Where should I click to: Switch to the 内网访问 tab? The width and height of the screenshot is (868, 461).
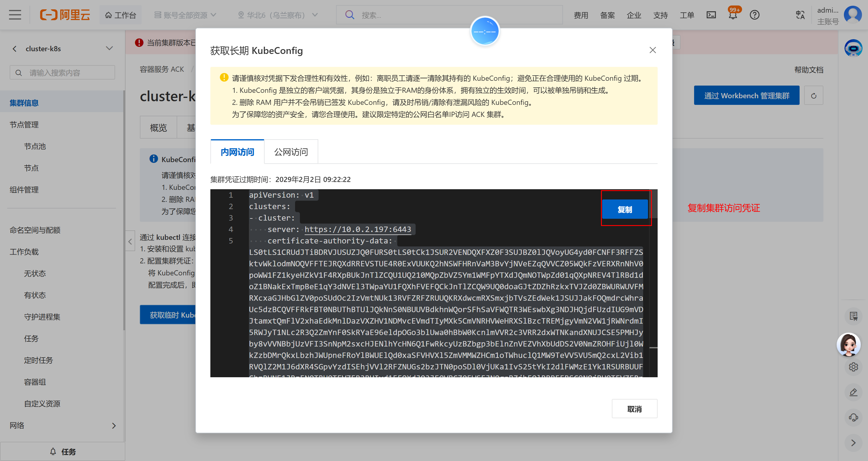(237, 152)
